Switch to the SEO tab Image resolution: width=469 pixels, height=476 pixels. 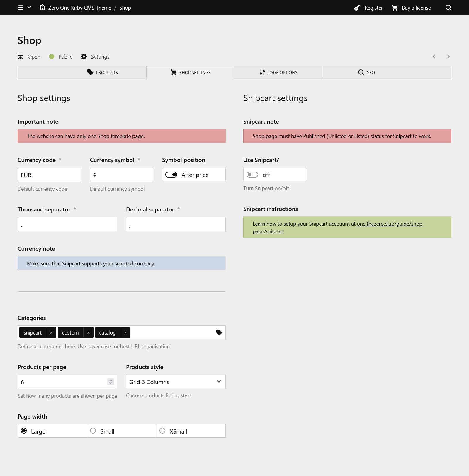pyautogui.click(x=387, y=72)
